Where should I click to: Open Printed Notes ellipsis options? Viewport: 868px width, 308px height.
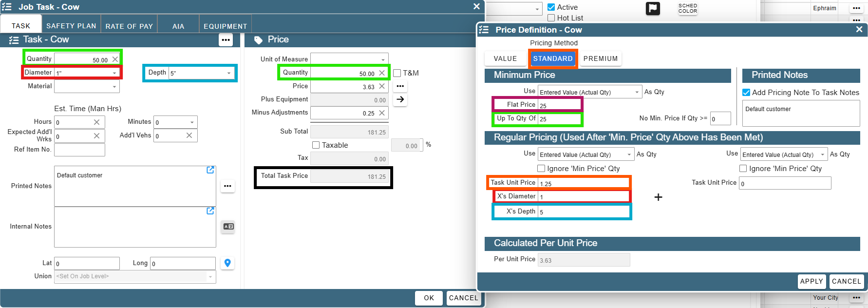click(227, 186)
